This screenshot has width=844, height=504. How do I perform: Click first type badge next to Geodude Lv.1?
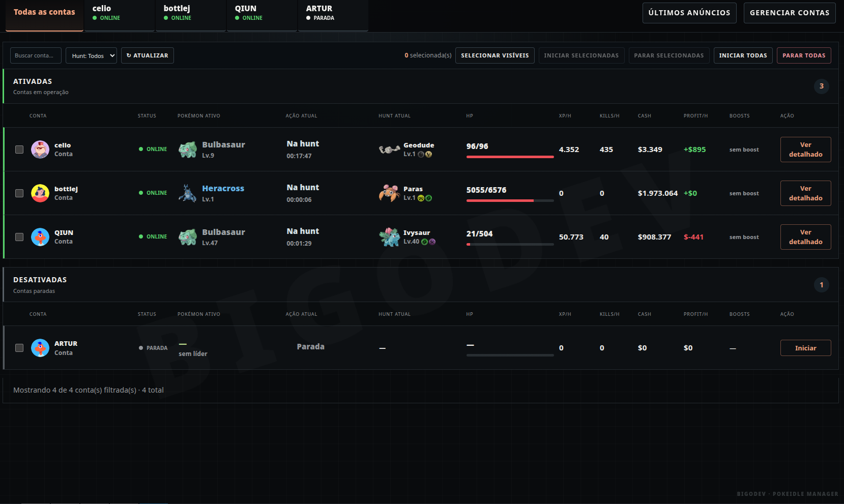(421, 155)
